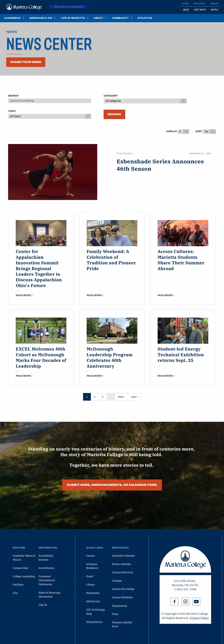The width and height of the screenshot is (224, 644).
Task: Open 'Esbenshade Series Announces 46th Season' headline
Action: click(160, 165)
